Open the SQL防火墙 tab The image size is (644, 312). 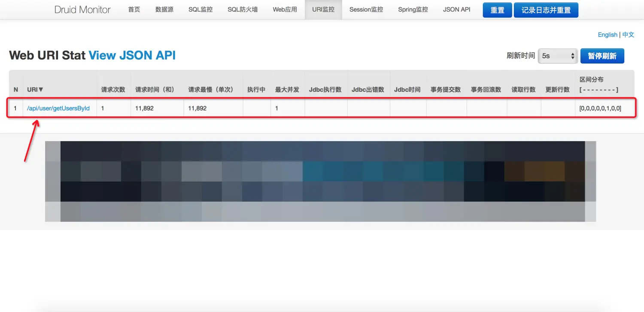pos(243,9)
